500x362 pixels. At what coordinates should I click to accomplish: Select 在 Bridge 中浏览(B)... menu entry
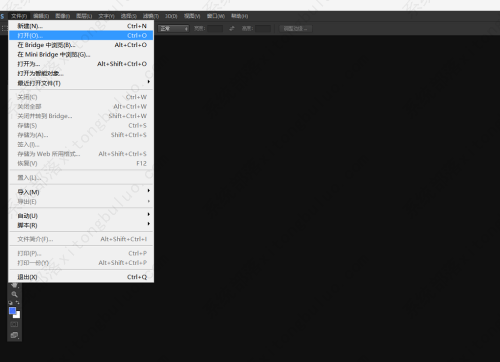click(81, 45)
